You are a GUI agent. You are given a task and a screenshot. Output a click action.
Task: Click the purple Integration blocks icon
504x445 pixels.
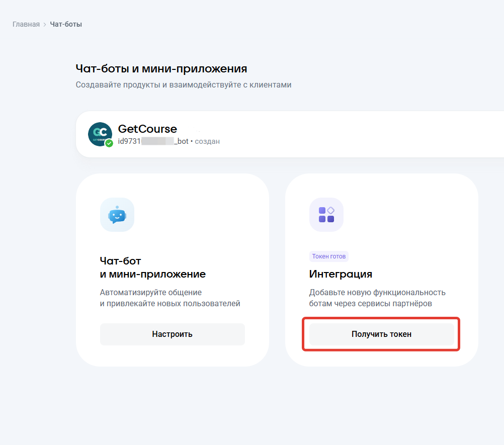point(326,215)
